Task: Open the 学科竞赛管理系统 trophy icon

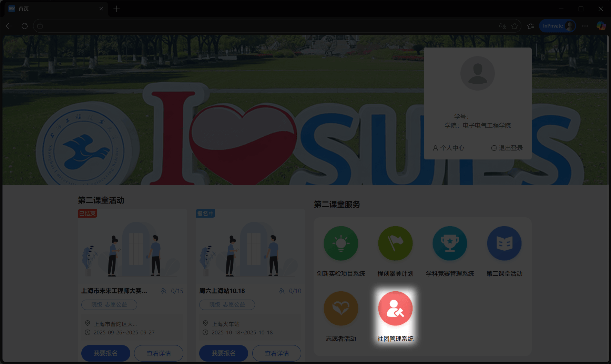Action: click(x=450, y=243)
